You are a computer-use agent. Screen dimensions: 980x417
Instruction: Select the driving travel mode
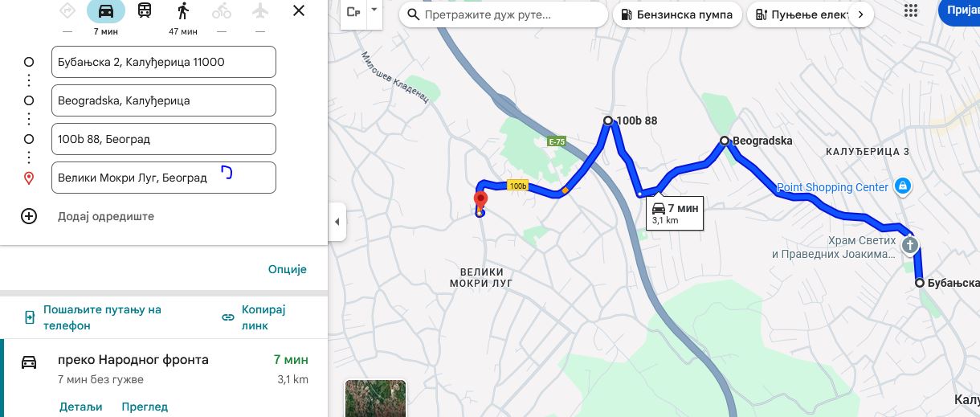105,11
